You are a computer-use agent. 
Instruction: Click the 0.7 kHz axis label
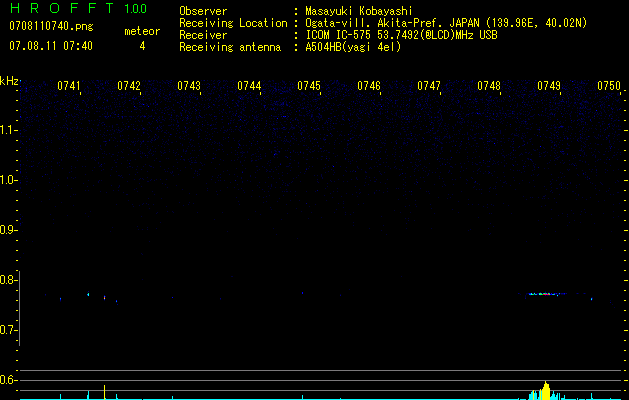point(8,330)
